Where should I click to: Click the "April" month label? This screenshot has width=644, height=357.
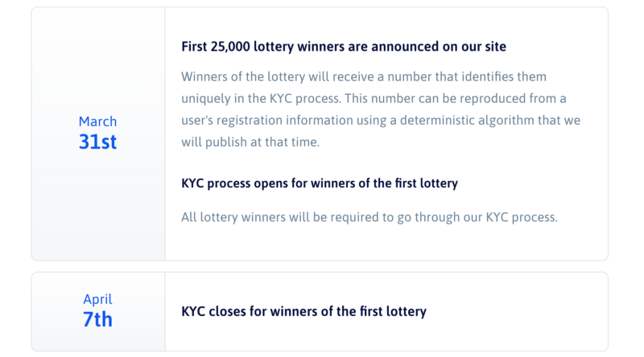[97, 299]
